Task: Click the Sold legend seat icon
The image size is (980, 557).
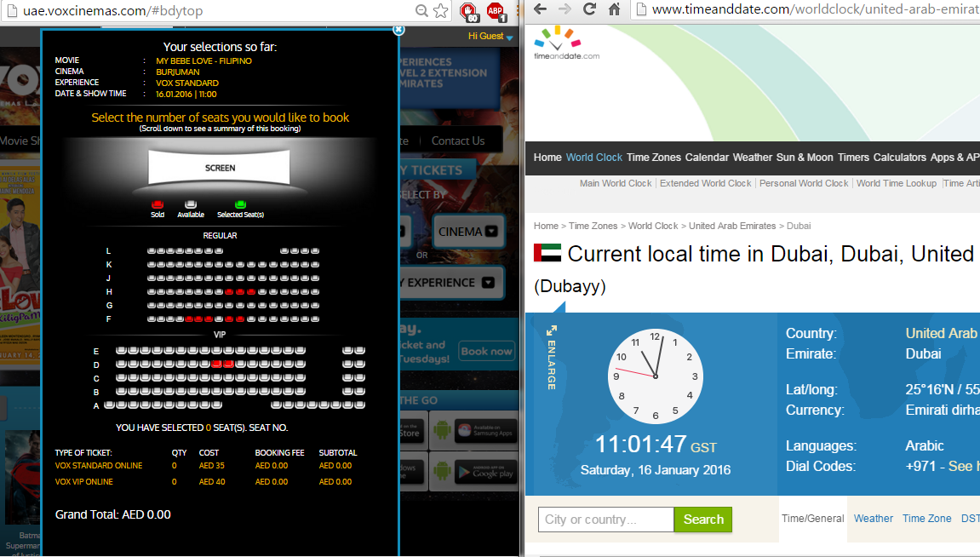Action: tap(158, 204)
